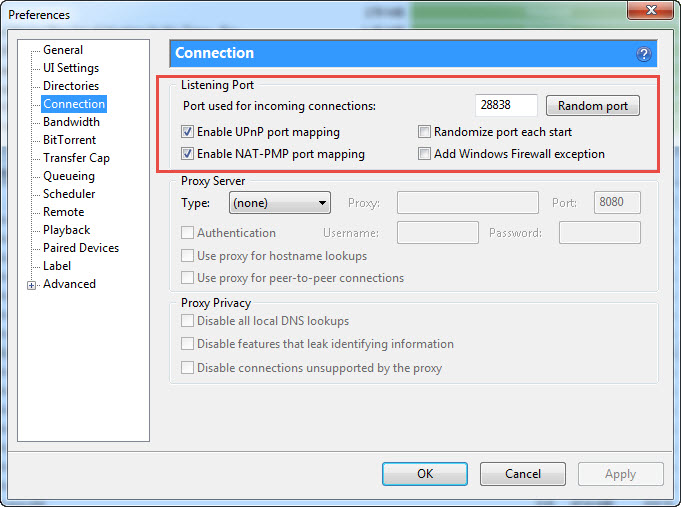This screenshot has width=681, height=507.
Task: Close the Preferences window
Action: 650,10
